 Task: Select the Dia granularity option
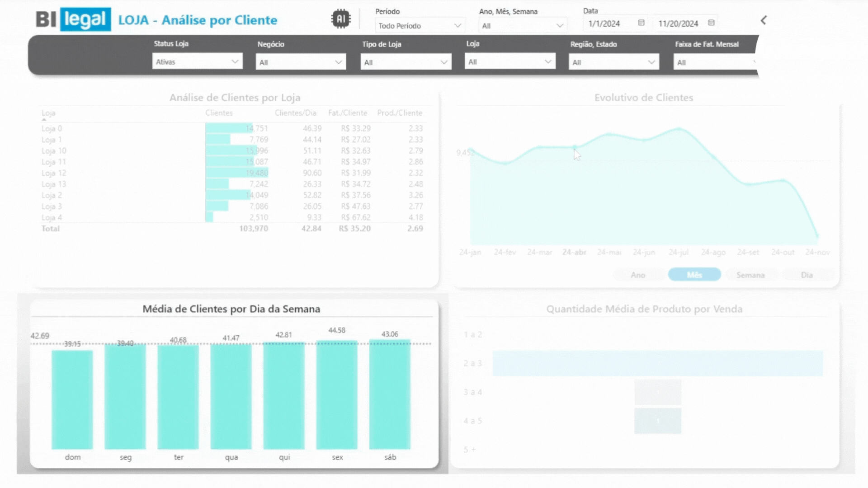click(x=807, y=275)
